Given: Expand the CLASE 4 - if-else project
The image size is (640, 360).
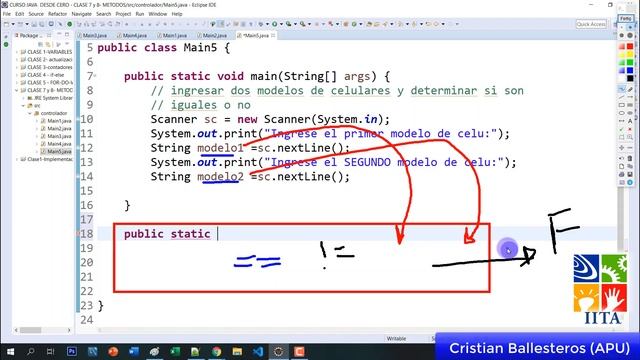Looking at the screenshot, I should (17, 75).
